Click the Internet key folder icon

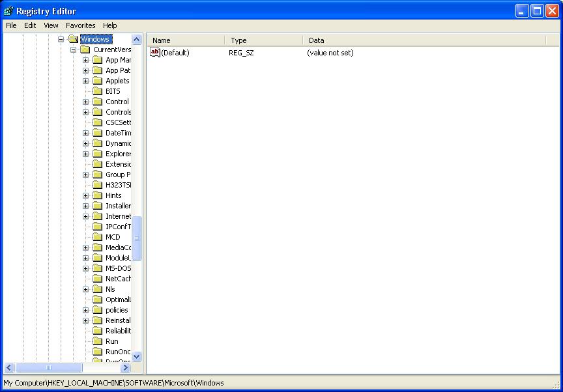click(97, 216)
